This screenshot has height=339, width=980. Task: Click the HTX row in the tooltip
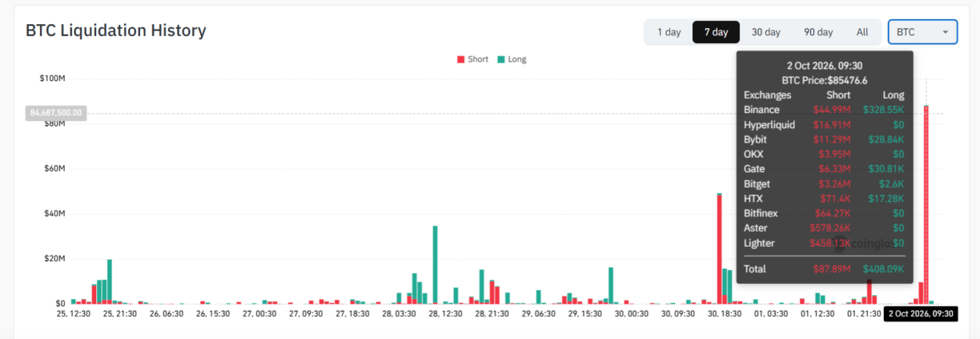pos(824,198)
